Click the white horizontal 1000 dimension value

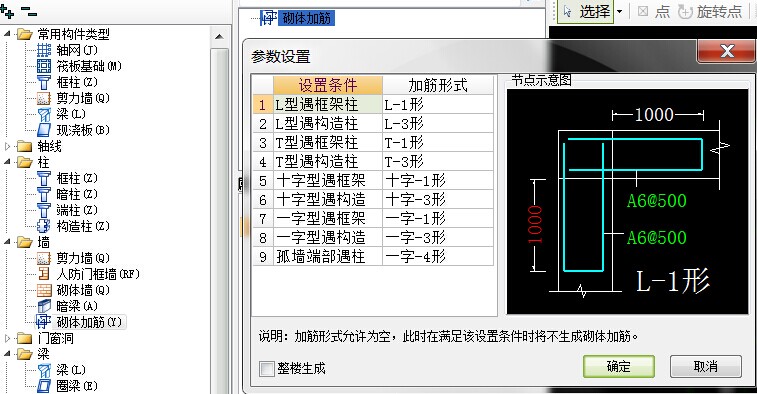[x=654, y=115]
